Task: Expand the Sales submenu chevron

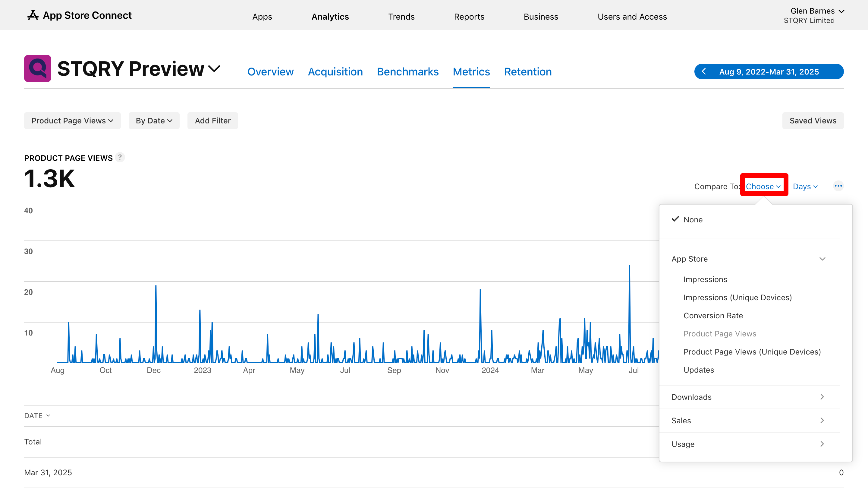Action: tap(822, 420)
